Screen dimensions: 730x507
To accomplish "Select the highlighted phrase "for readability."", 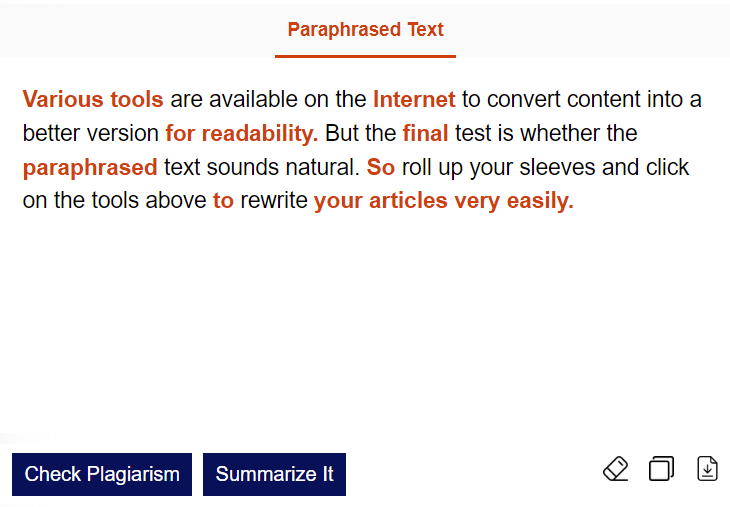I will 242,133.
